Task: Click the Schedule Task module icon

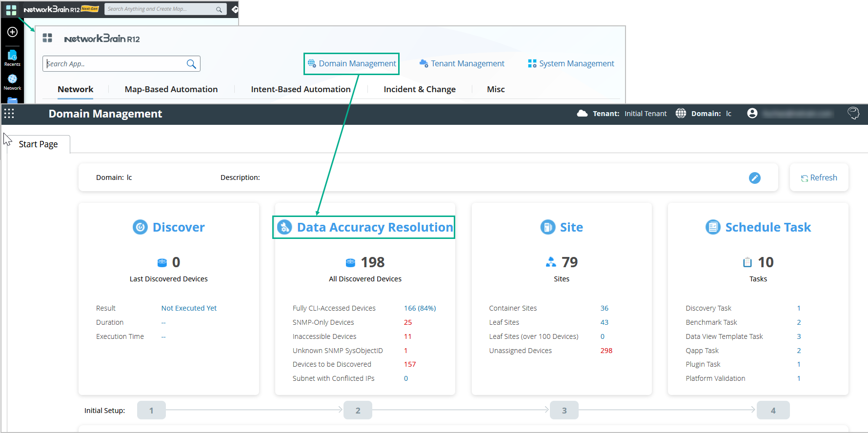Action: point(713,227)
